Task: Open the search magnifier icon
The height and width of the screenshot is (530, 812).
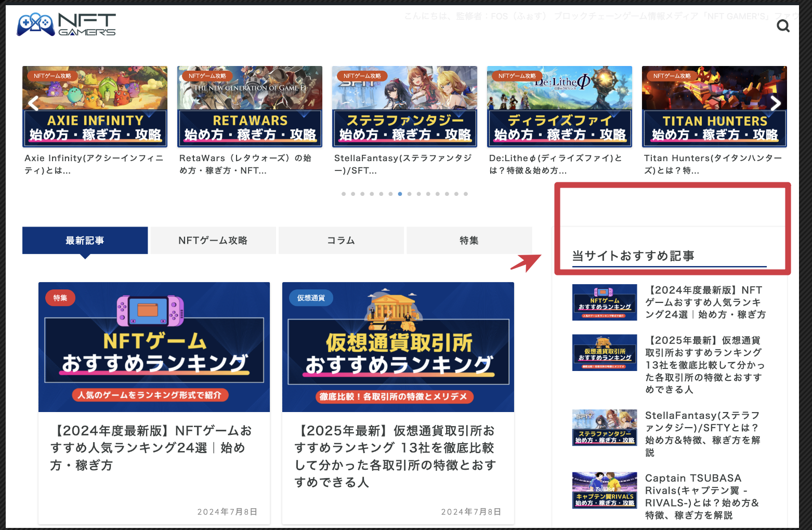Action: pos(783,25)
